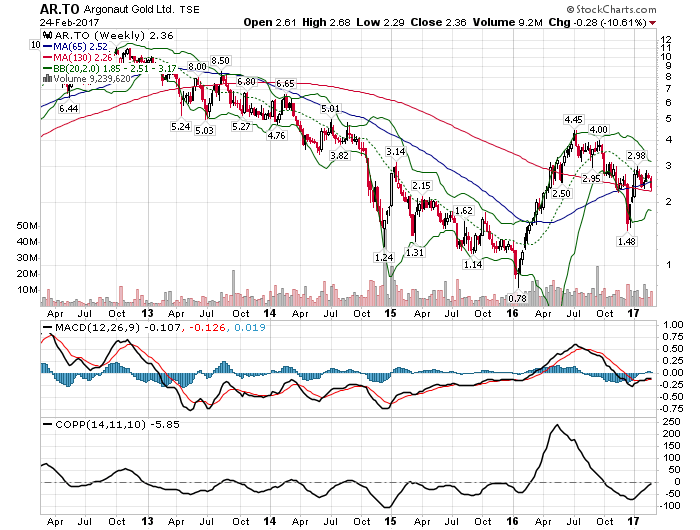The image size is (700, 530).
Task: Click the 1.24 low price label
Action: click(x=384, y=258)
